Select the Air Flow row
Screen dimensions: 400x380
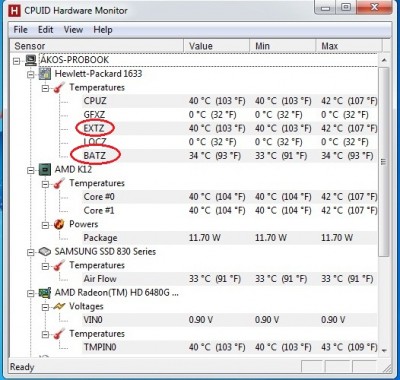coord(230,279)
